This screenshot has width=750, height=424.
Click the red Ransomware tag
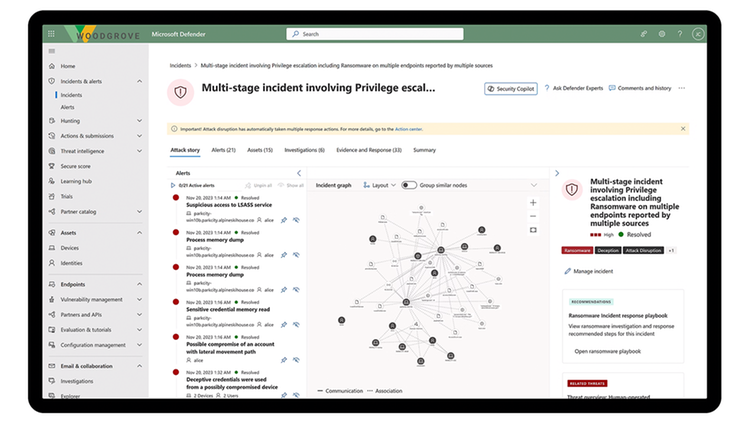pyautogui.click(x=577, y=250)
